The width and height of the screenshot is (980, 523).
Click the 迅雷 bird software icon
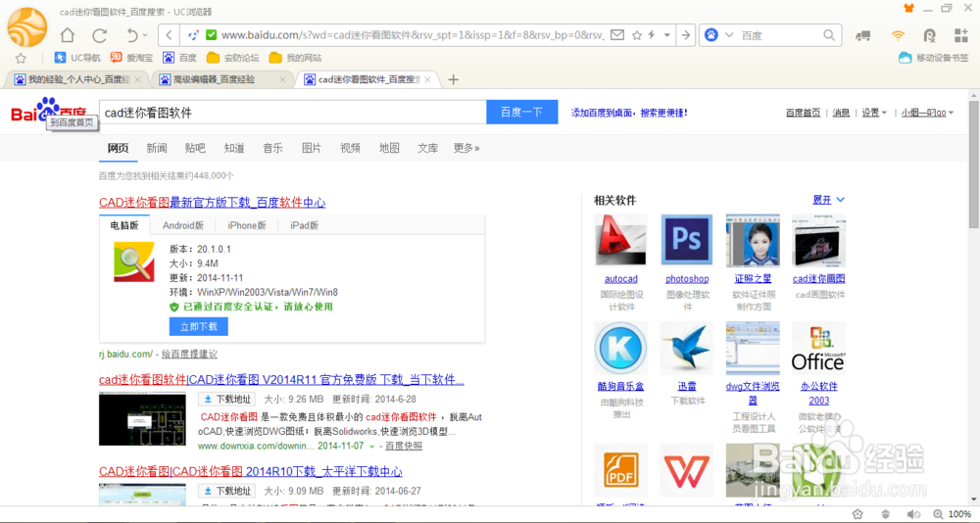coord(687,348)
